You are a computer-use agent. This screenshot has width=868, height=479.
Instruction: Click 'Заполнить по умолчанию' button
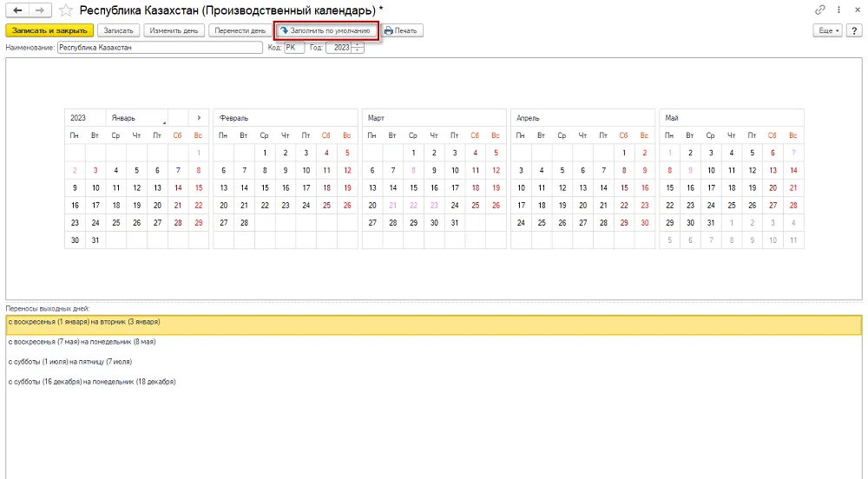pos(326,30)
